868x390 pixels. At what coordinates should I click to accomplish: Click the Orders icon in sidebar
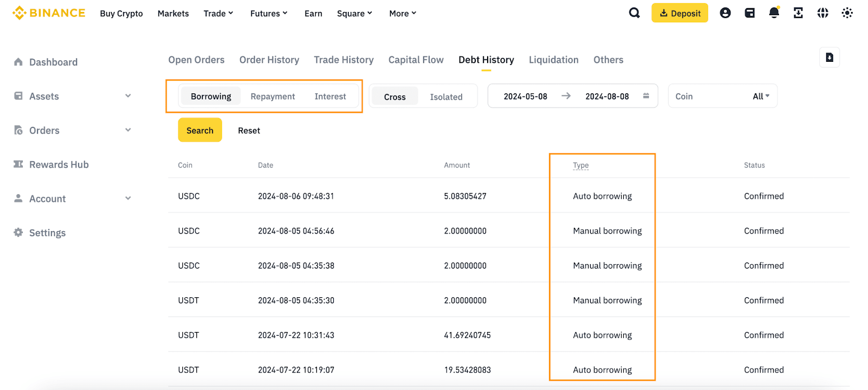click(18, 130)
